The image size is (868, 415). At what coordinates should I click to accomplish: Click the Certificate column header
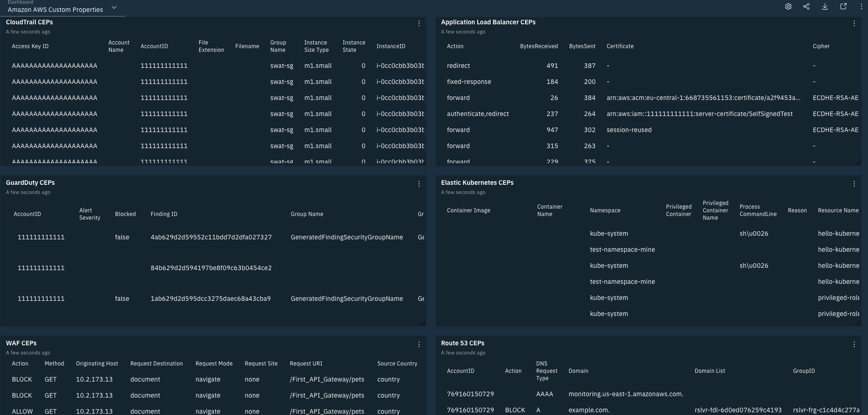(x=620, y=46)
